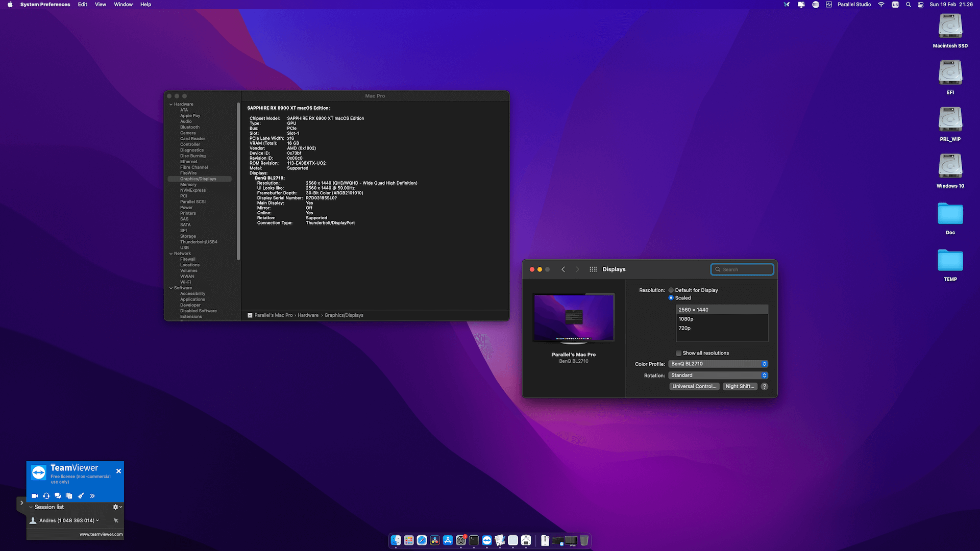Open the Edit menu

click(x=82, y=5)
